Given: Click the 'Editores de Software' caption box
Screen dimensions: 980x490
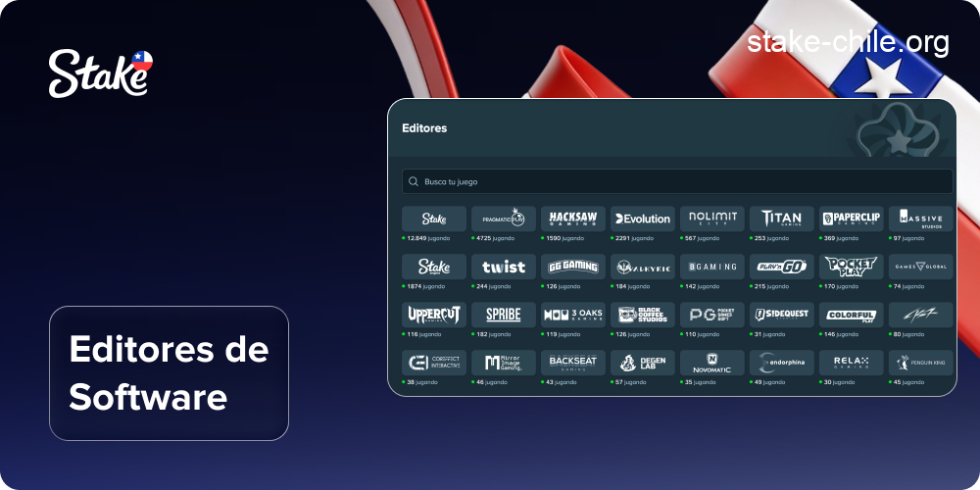Looking at the screenshot, I should click(169, 373).
